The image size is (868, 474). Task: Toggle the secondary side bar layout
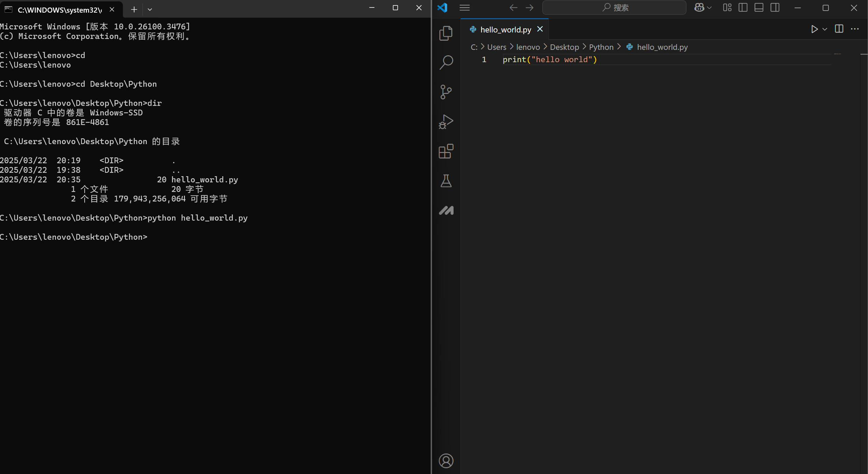[775, 8]
